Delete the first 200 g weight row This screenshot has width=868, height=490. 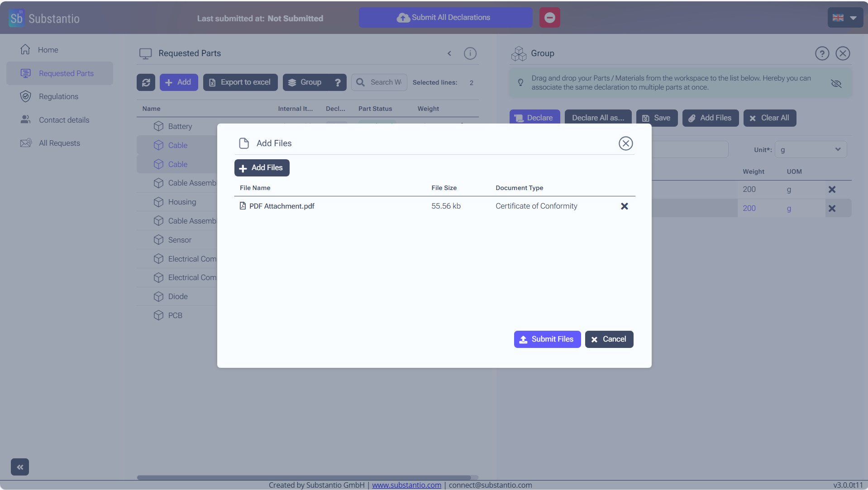click(832, 190)
